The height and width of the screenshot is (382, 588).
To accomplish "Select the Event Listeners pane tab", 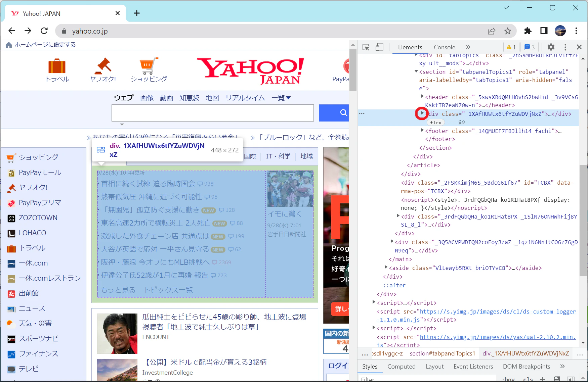I will click(473, 367).
